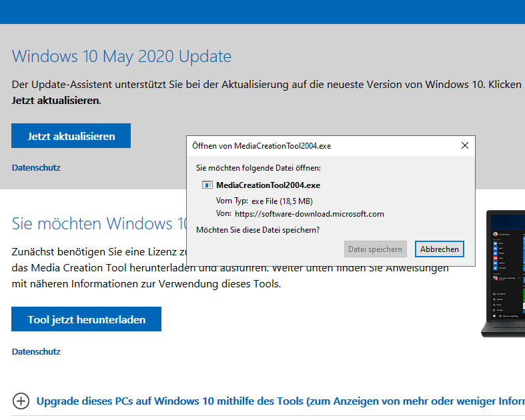
Task: Close the MediaCreationTool2004.exe dialog
Action: (465, 145)
